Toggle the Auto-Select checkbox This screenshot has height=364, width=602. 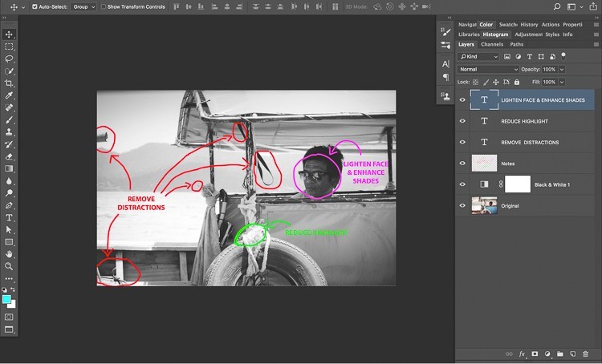[35, 6]
